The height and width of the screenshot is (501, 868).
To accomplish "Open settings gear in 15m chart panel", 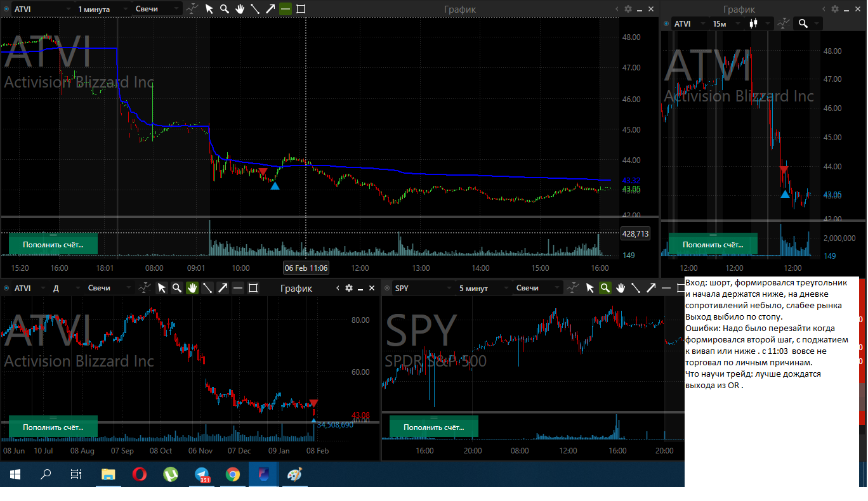I will (x=835, y=9).
